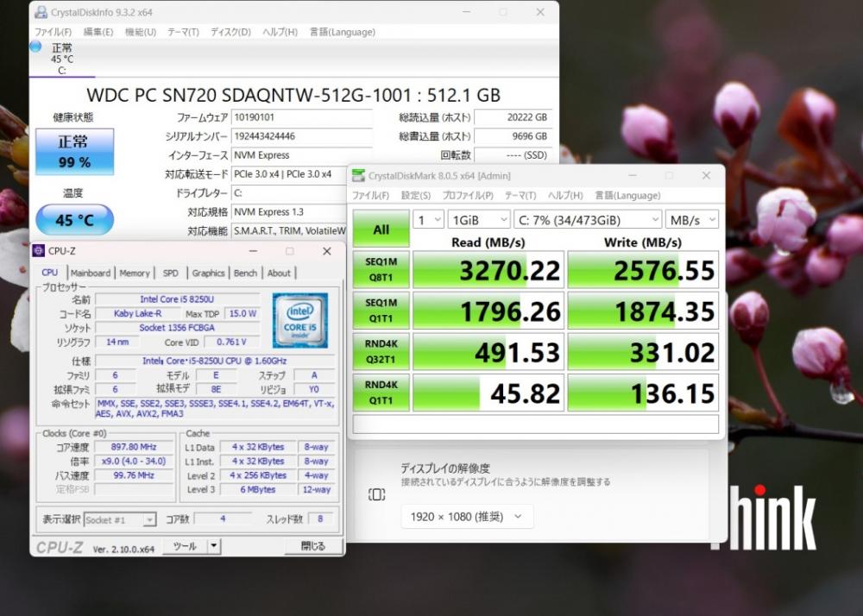This screenshot has width=863, height=616.
Task: Switch to the Bench tab in CPU-Z
Action: (245, 273)
